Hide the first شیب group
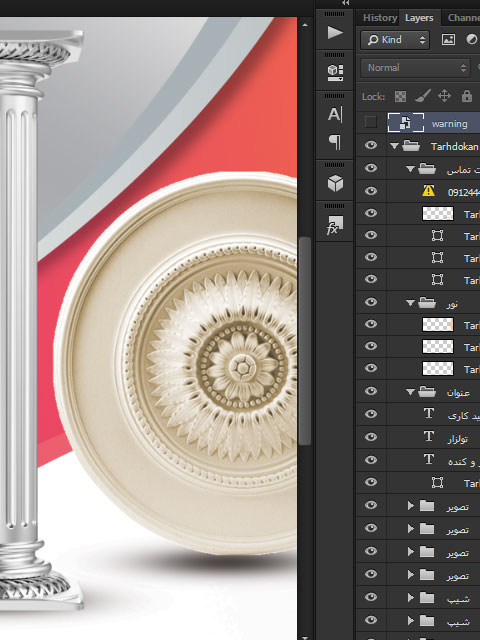The width and height of the screenshot is (480, 640). coord(371,597)
